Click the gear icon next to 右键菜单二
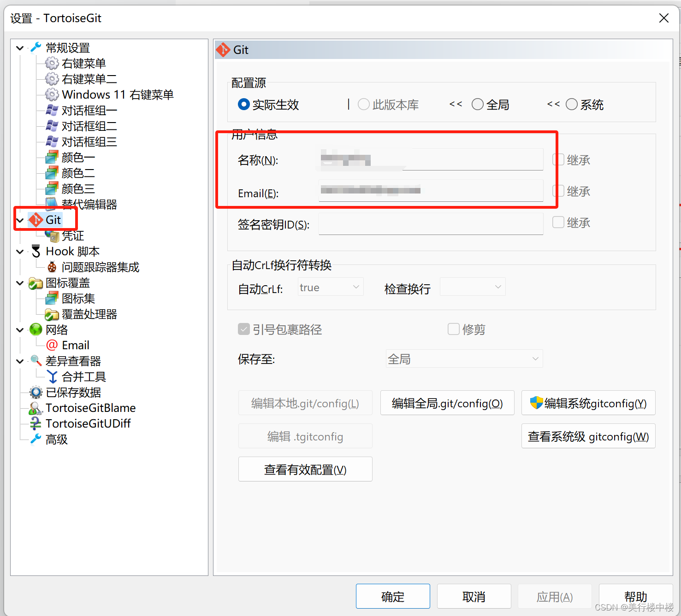Viewport: 681px width, 616px height. tap(52, 79)
